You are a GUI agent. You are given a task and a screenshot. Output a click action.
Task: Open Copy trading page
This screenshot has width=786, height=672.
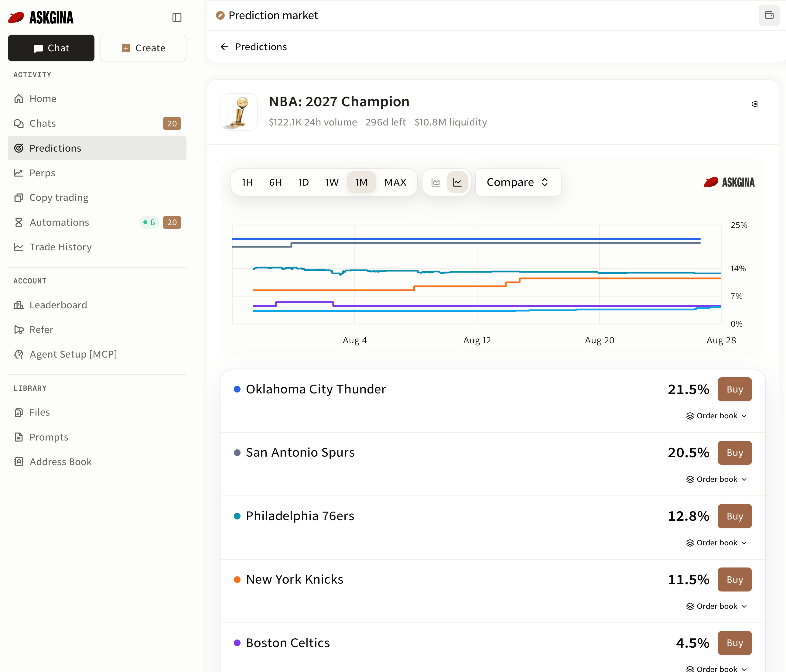click(x=97, y=197)
